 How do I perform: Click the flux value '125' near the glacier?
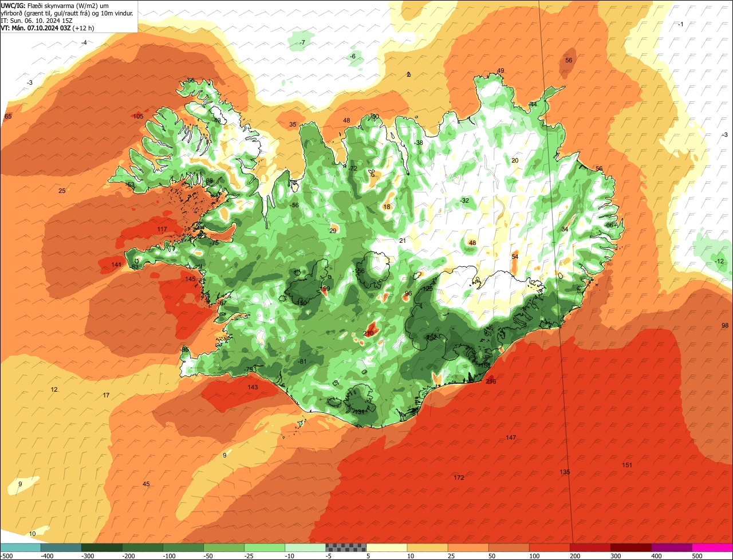point(428,289)
